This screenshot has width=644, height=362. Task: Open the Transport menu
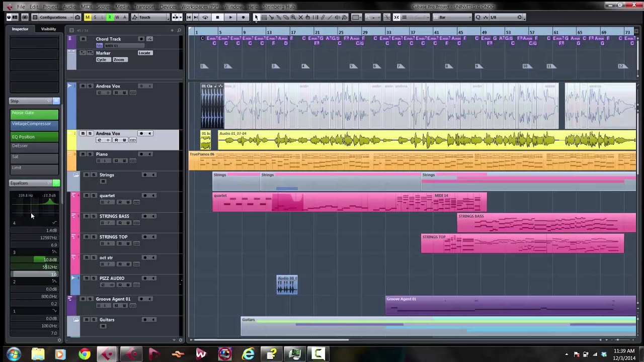point(144,7)
